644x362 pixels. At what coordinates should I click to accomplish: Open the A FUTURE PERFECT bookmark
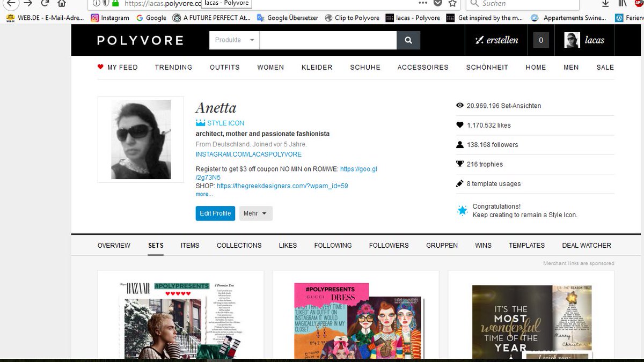(211, 18)
